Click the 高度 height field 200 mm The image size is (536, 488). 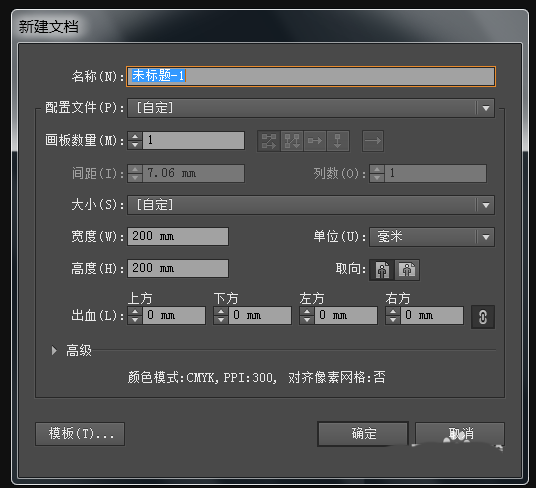[x=178, y=268]
